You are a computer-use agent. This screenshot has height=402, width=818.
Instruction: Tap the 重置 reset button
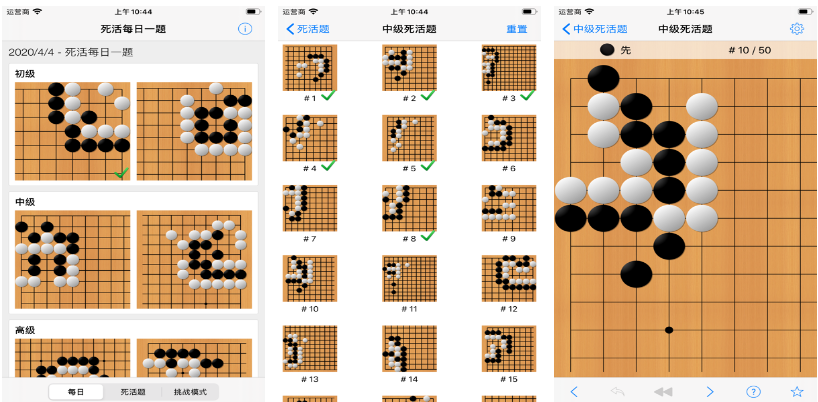(516, 29)
